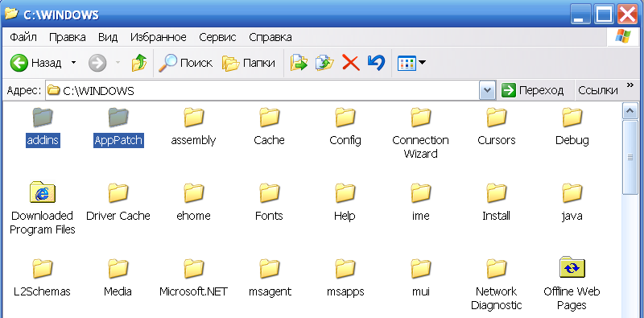Image resolution: width=644 pixels, height=318 pixels.
Task: Select the assembly folder icon
Action: point(194,118)
